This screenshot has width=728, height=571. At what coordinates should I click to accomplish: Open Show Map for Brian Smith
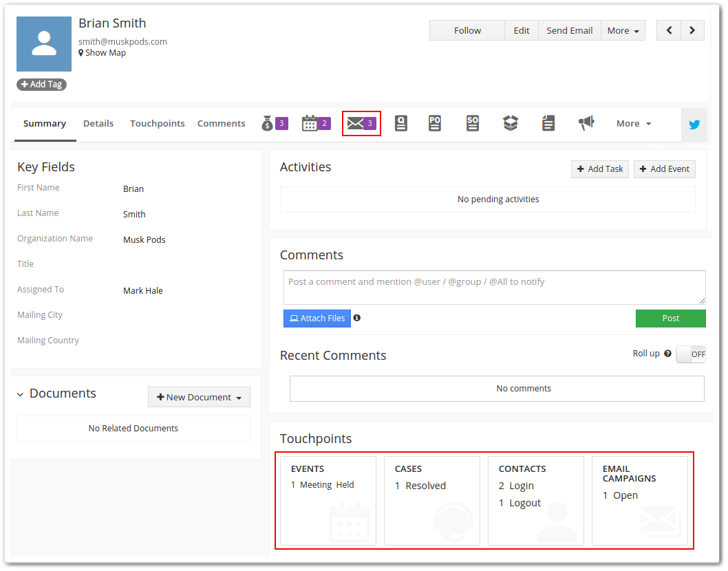pos(102,52)
